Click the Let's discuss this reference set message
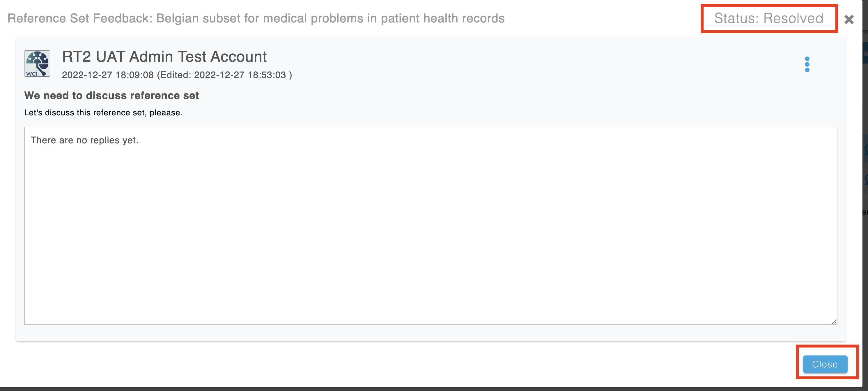This screenshot has height=391, width=868. [103, 113]
